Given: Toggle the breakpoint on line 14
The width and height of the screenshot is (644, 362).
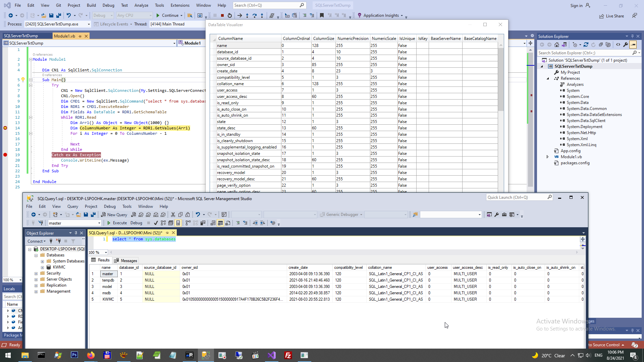Looking at the screenshot, I should click(x=5, y=128).
